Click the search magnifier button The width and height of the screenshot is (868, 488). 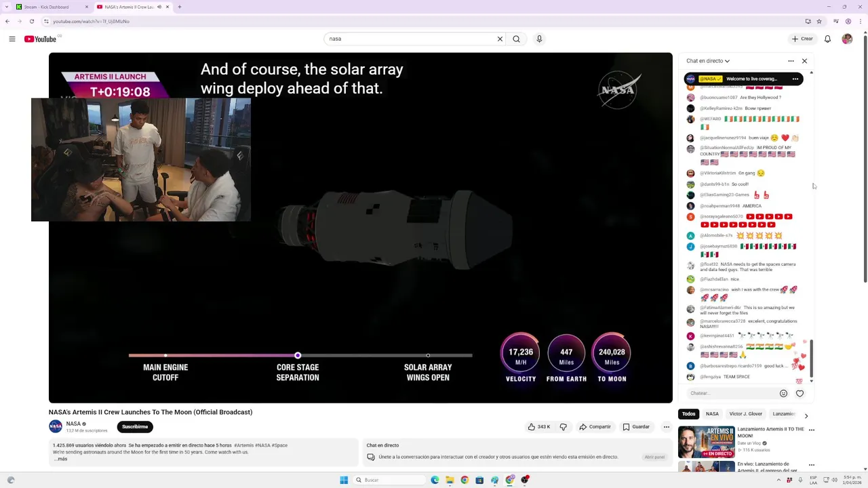pos(517,39)
